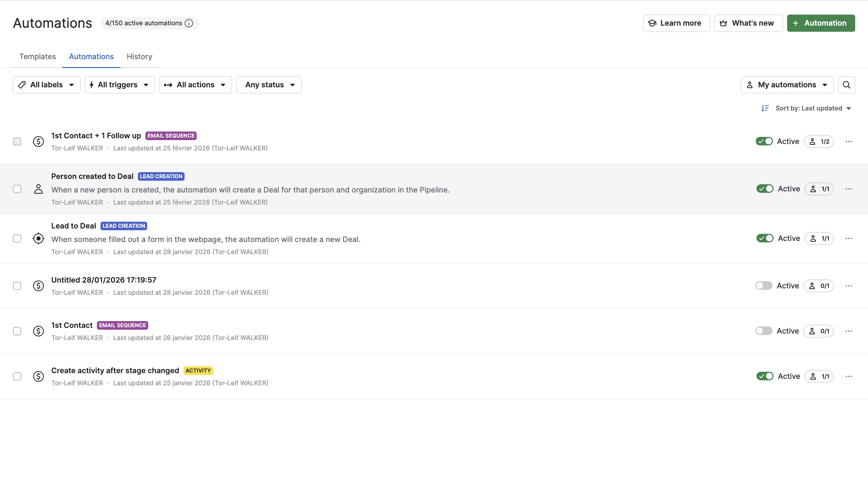Image resolution: width=868 pixels, height=494 pixels.
Task: Open the My automations owner dropdown
Action: [787, 85]
